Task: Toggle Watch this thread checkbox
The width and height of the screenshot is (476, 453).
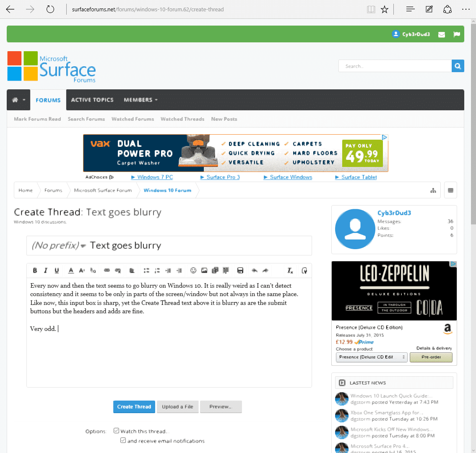Action: click(116, 430)
